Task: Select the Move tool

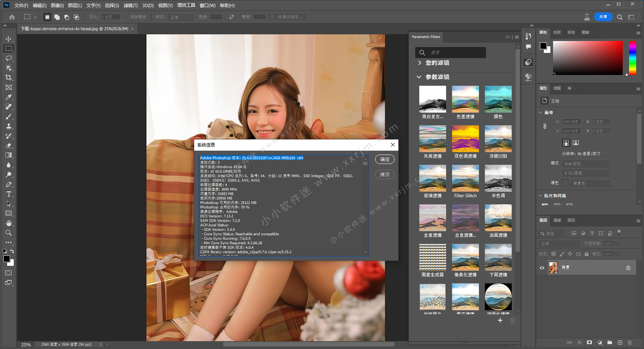Action: (9, 39)
